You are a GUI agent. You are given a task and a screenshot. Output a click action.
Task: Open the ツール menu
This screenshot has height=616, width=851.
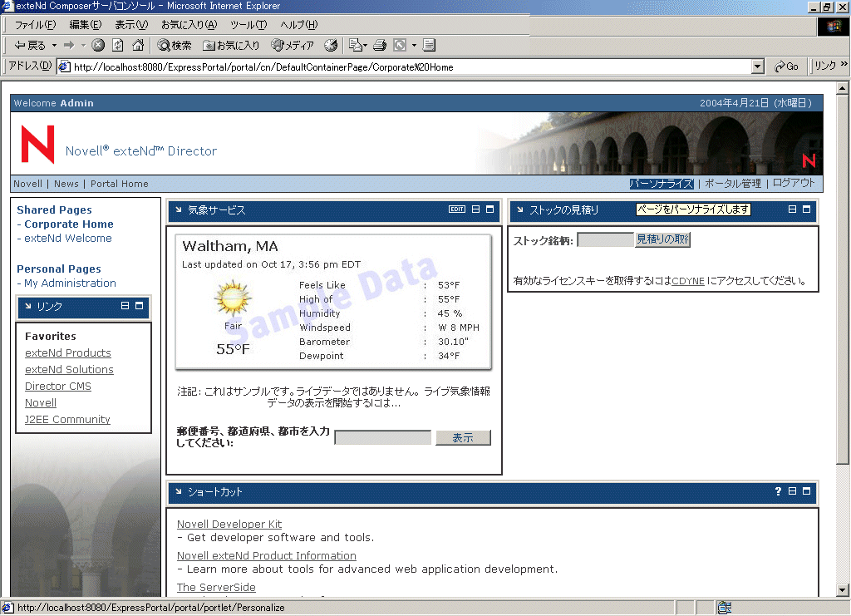coord(248,25)
